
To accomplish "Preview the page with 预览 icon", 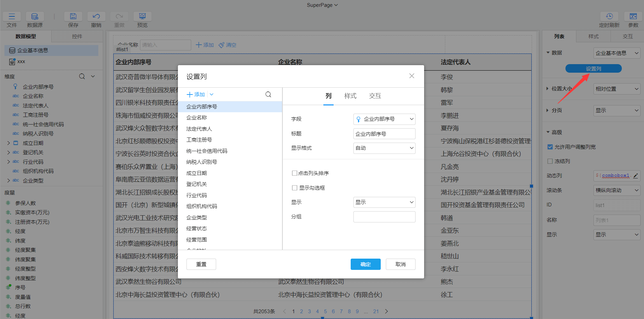I will coord(142,16).
